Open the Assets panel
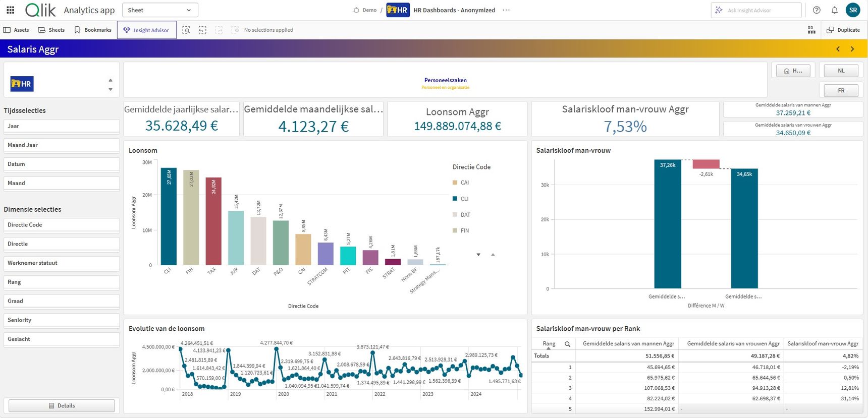The width and height of the screenshot is (868, 418). (x=16, y=30)
